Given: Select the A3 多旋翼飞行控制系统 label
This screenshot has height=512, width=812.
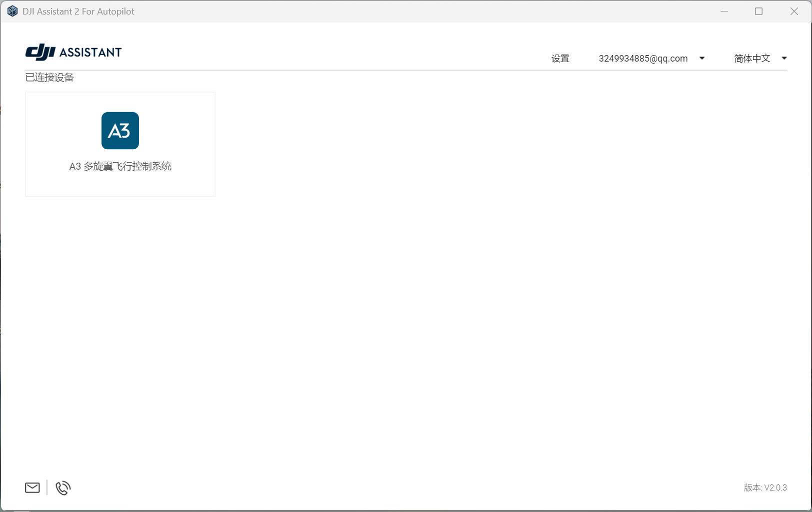Looking at the screenshot, I should [x=120, y=166].
